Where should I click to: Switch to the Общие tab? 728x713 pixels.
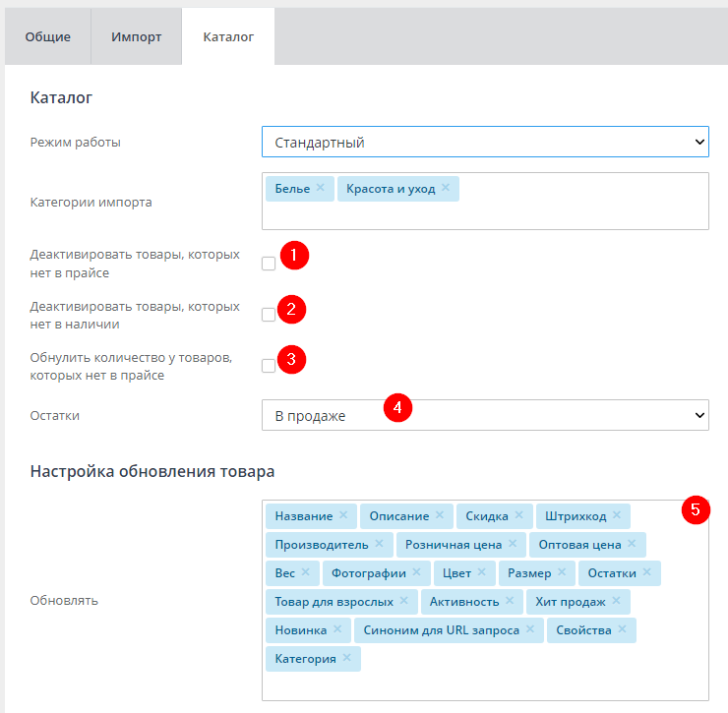pos(48,37)
